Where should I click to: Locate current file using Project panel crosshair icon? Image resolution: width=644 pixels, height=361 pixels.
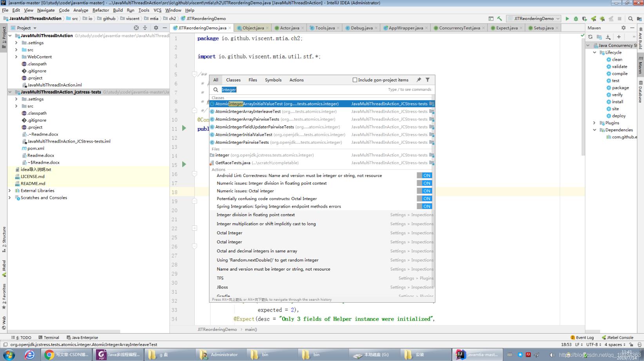tap(136, 28)
